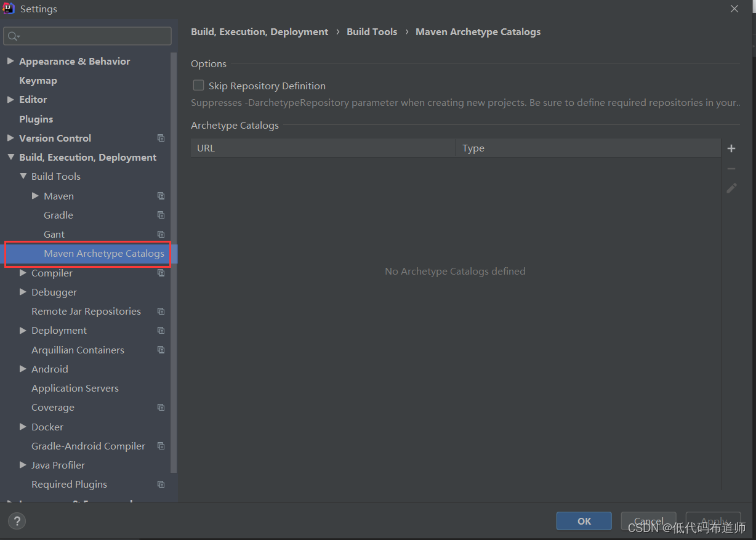Open Remote Jar Repositories settings

[x=86, y=311]
